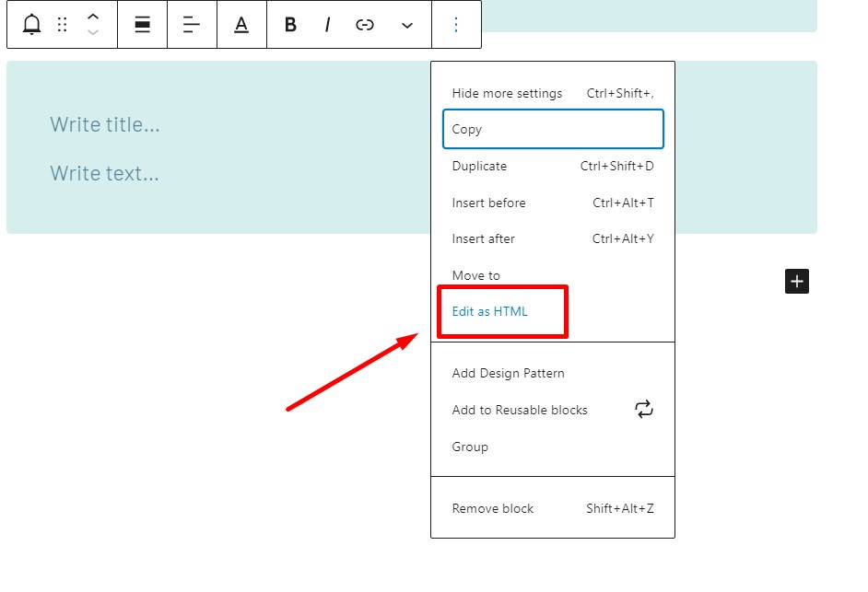Move block down with the down chevron
Image resolution: width=868 pixels, height=592 pixels.
coord(93,32)
